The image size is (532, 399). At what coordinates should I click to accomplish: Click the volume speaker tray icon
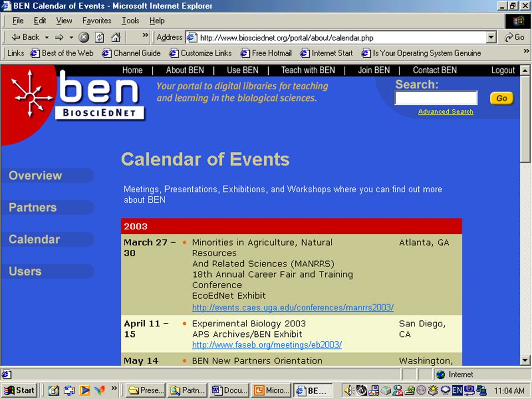tap(349, 391)
